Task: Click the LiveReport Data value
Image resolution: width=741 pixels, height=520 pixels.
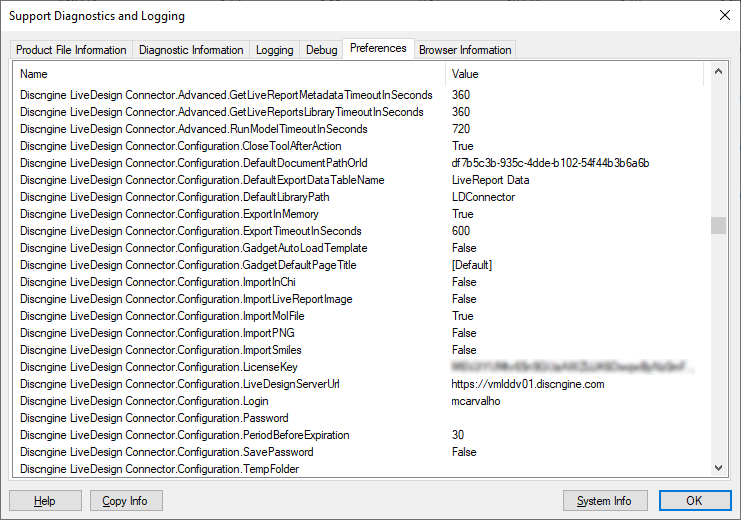Action: tap(491, 180)
